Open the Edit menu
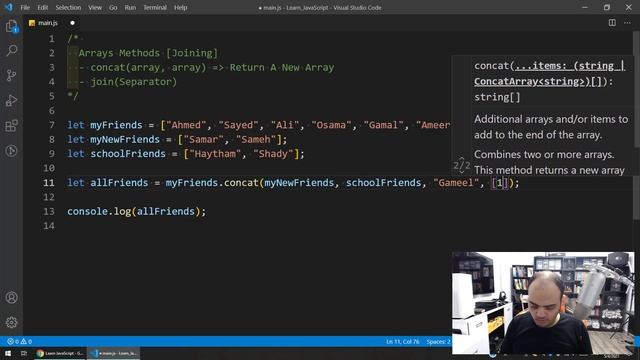This screenshot has height=360, width=640. tap(42, 7)
